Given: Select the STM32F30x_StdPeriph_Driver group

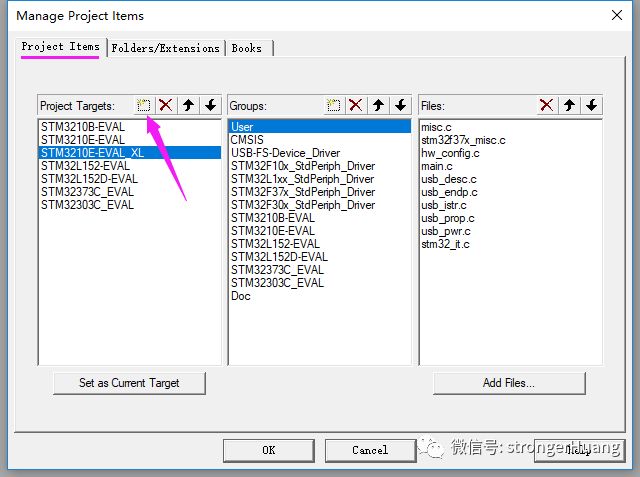Looking at the screenshot, I should (320, 205).
